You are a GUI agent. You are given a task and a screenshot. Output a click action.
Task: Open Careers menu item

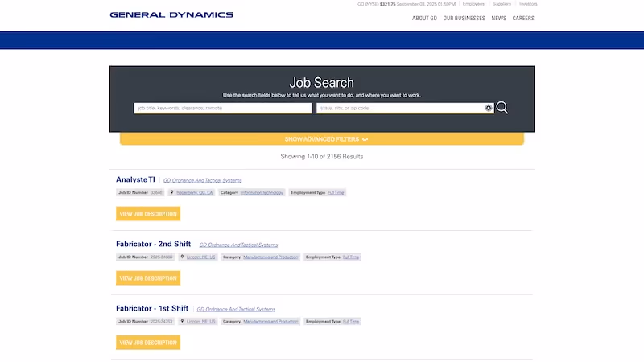[x=523, y=18]
